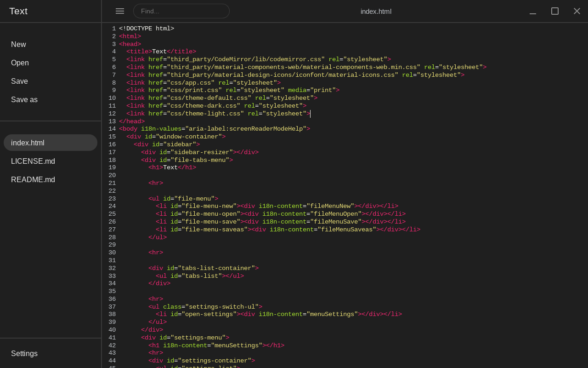The height and width of the screenshot is (368, 588).
Task: Toggle the sidebar with the hamburger icon
Action: (120, 11)
